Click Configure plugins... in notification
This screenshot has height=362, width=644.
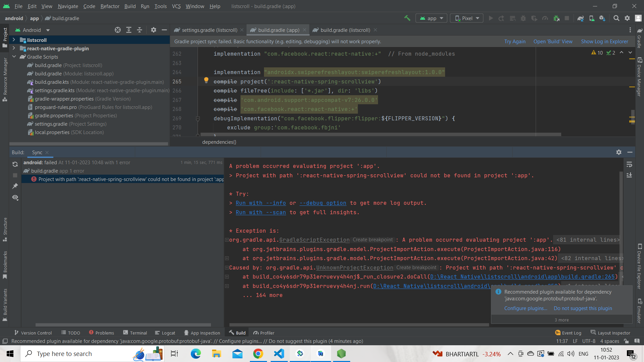(x=526, y=308)
